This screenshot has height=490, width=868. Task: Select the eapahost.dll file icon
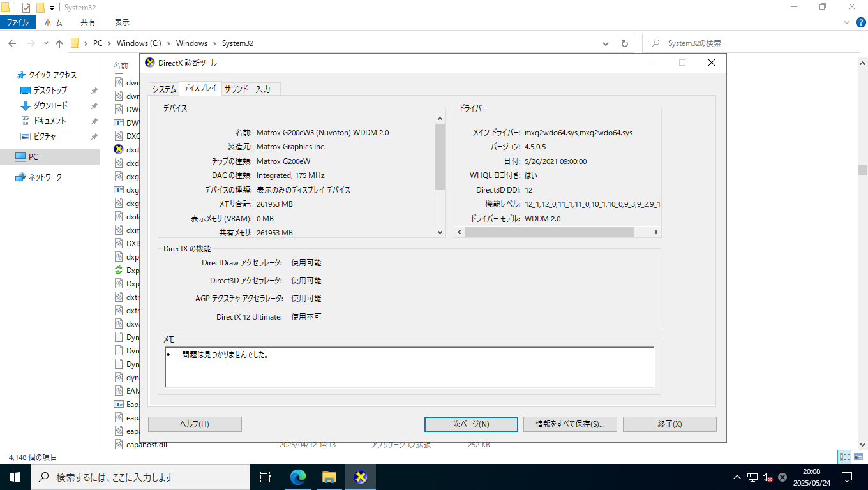point(118,444)
